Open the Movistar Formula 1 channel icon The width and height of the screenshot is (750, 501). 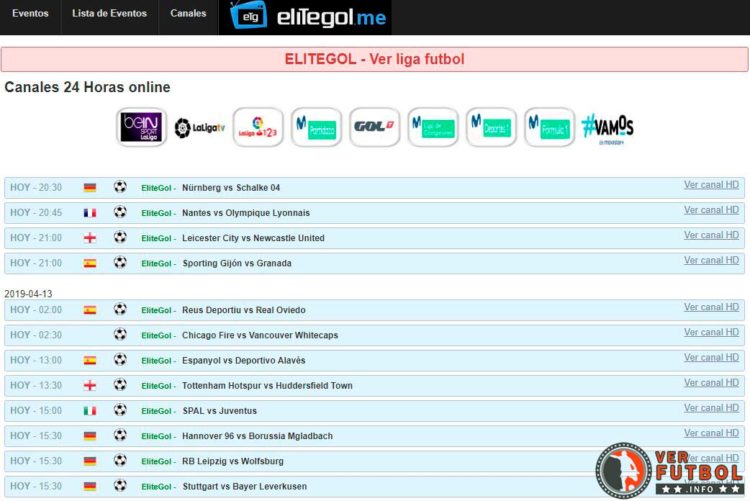tap(549, 127)
